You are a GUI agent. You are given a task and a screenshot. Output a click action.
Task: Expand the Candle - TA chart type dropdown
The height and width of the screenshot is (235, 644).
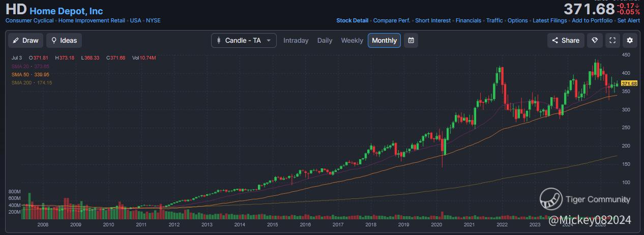click(244, 40)
